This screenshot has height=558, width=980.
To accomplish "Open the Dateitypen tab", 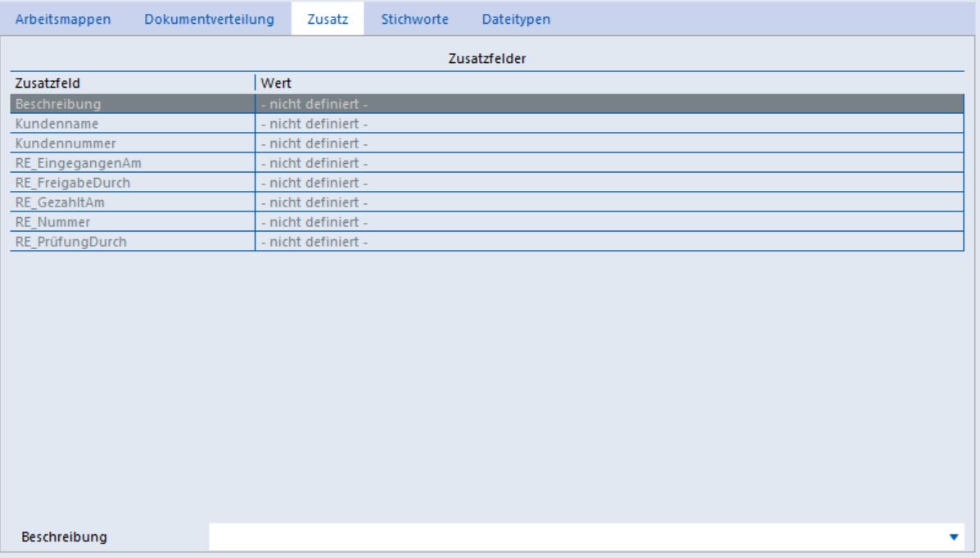I will (x=517, y=20).
